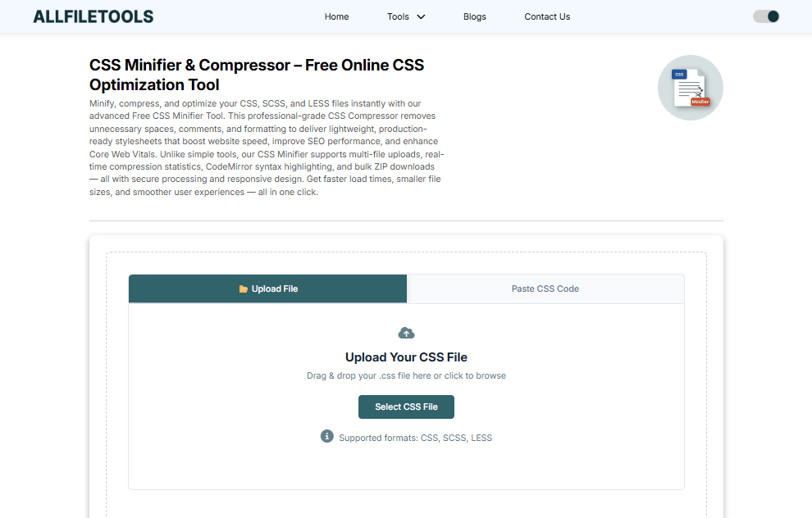Click the 'click to browse' text
The image size is (812, 518).
coord(475,376)
